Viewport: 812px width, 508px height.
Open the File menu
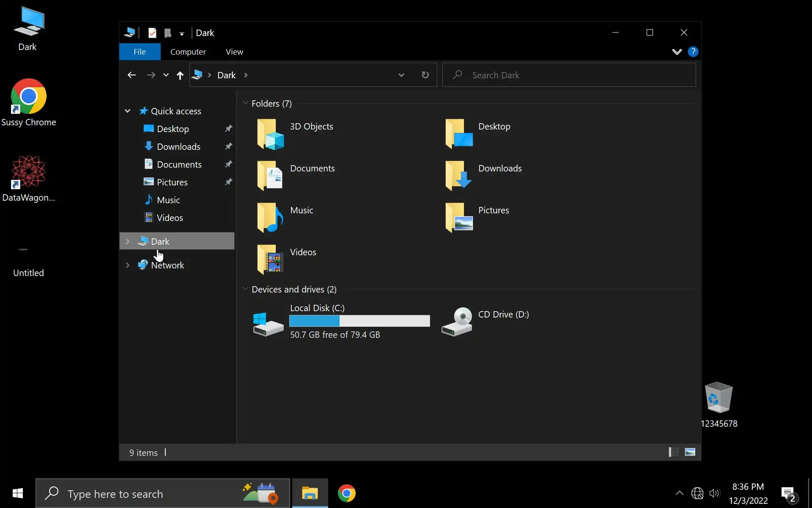(x=140, y=52)
